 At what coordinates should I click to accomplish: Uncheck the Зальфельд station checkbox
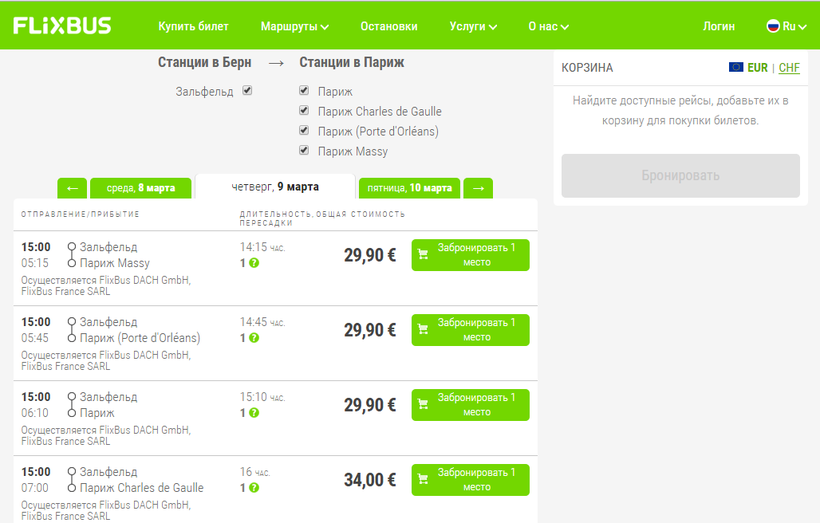247,90
